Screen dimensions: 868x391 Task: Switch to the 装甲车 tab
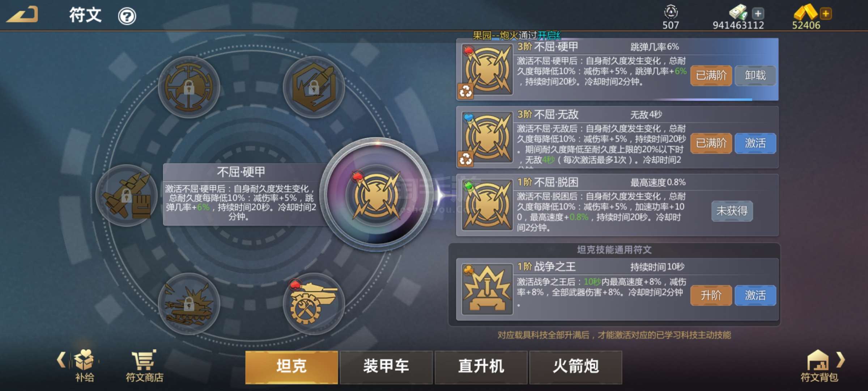(x=386, y=367)
